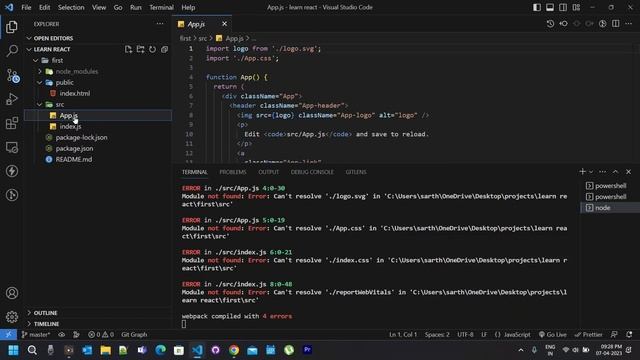Collapse the OPEN EDITORS section
This screenshot has height=360, width=640.
[29, 38]
